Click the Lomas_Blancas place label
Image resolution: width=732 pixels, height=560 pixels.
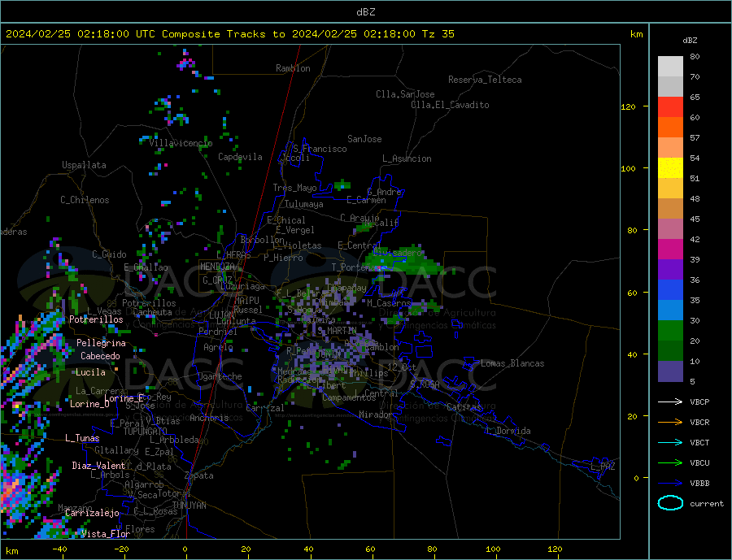pyautogui.click(x=512, y=363)
